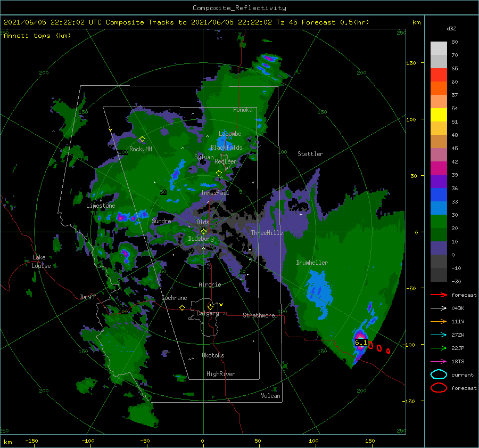The width and height of the screenshot is (479, 448).
Task: Pick the 65 dBZ red color swatch
Action: tap(439, 75)
